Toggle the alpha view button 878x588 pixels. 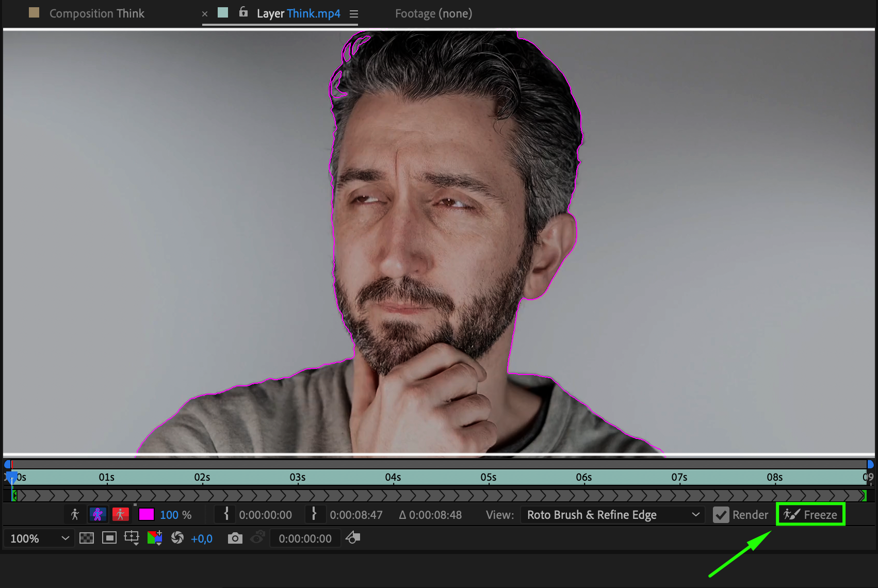tap(75, 514)
